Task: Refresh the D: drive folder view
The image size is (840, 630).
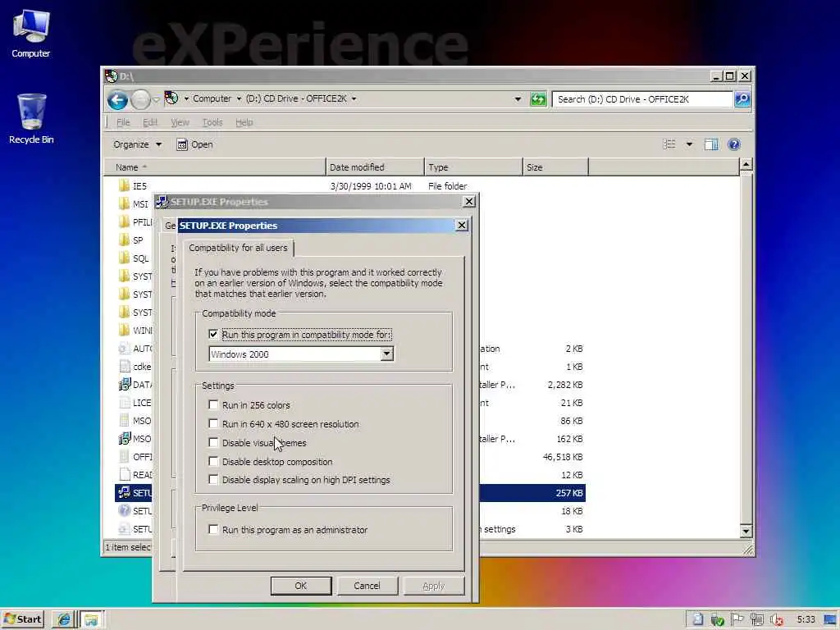Action: pos(538,99)
